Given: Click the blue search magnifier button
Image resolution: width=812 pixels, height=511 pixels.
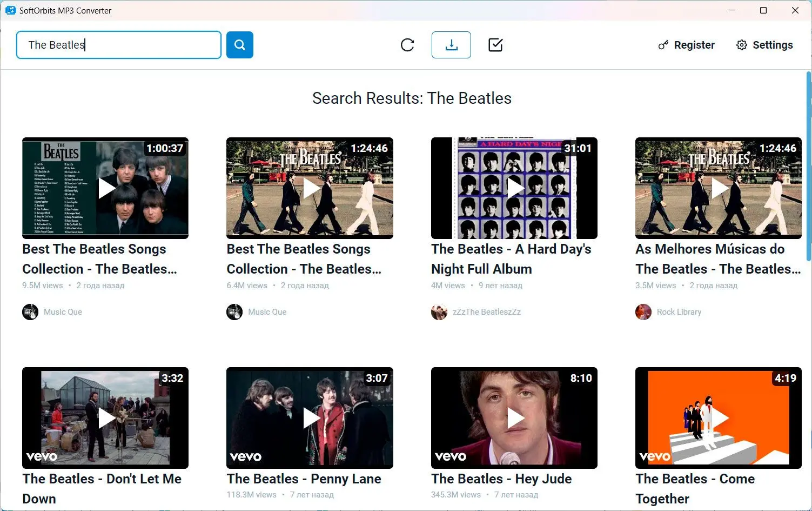Looking at the screenshot, I should click(x=239, y=45).
